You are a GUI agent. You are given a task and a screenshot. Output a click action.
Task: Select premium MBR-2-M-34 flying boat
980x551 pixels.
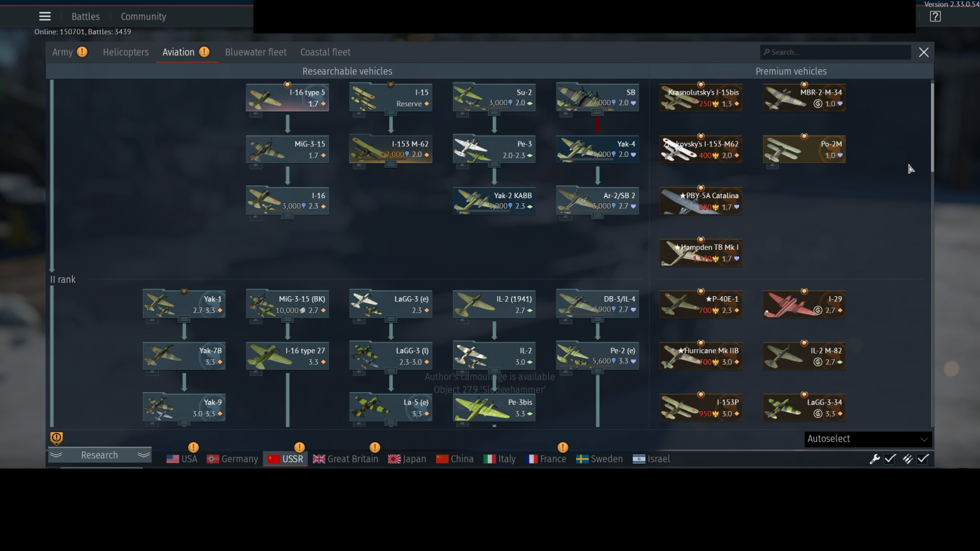[x=804, y=98]
